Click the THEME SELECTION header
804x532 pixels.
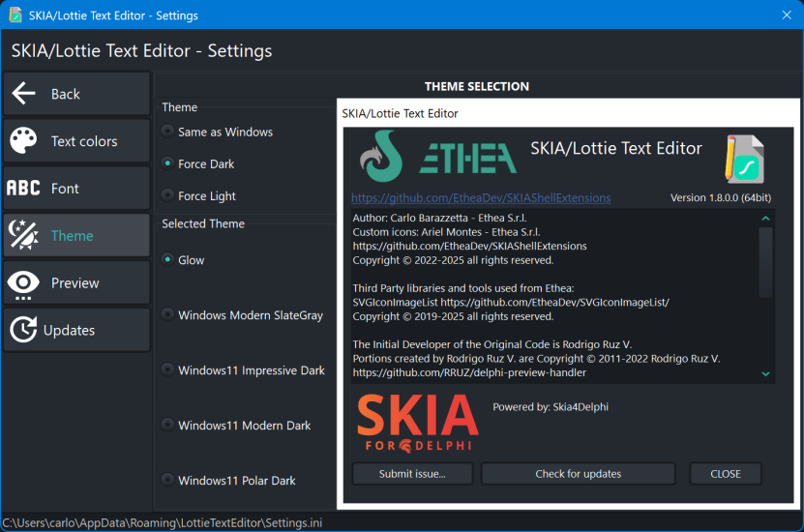click(477, 87)
